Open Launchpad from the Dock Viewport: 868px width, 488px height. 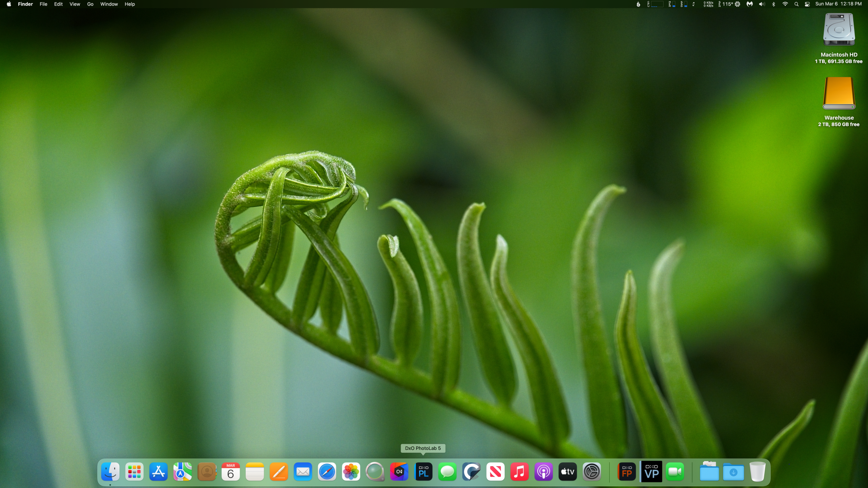[x=135, y=472]
